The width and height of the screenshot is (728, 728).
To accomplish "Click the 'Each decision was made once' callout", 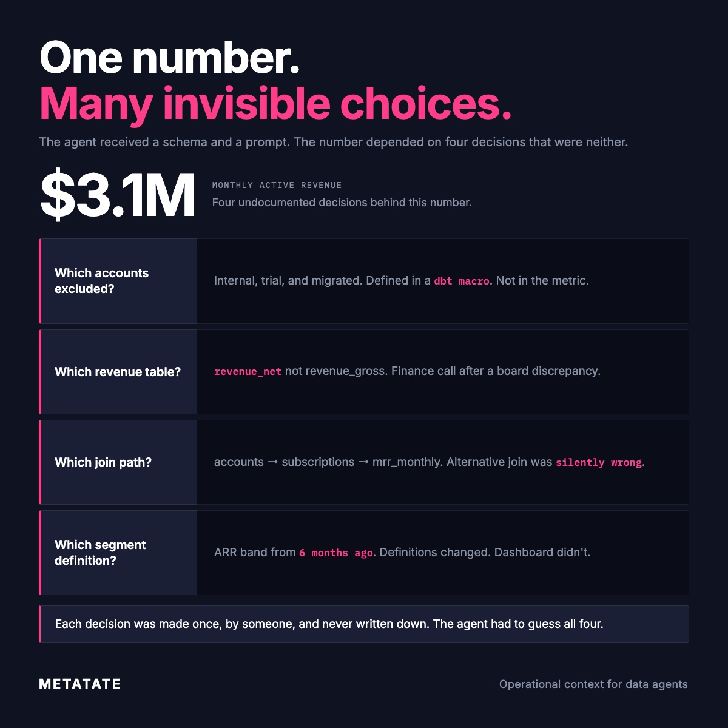I will [x=364, y=624].
